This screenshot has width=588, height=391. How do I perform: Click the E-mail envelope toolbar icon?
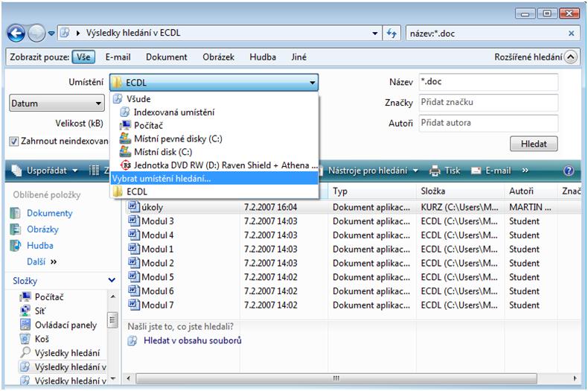click(476, 171)
